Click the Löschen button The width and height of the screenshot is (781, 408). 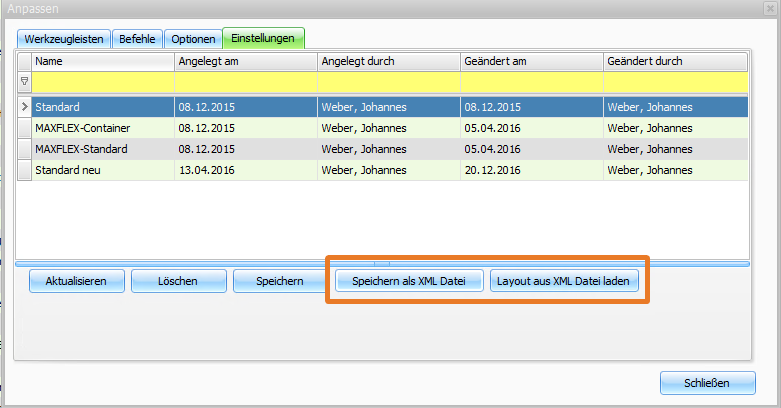pyautogui.click(x=176, y=281)
